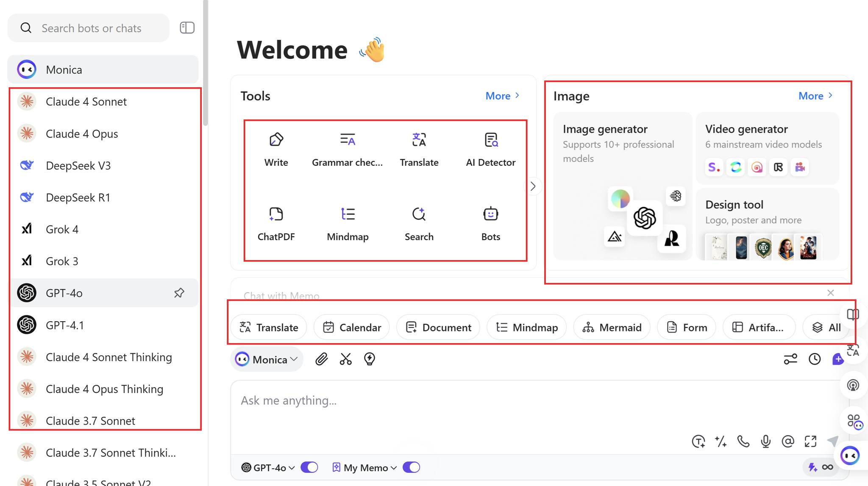Image resolution: width=868 pixels, height=486 pixels.
Task: Click the attach file paperclip icon
Action: point(322,359)
